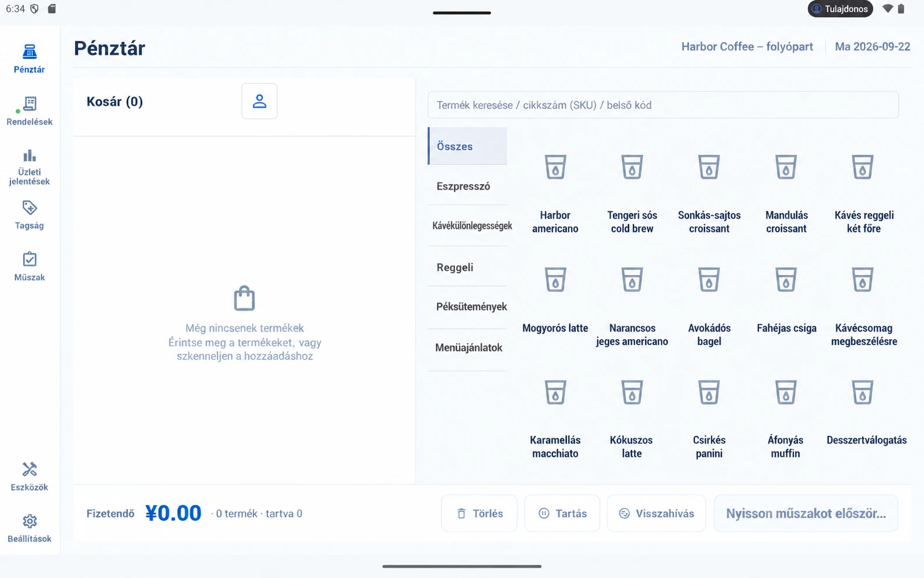Image resolution: width=924 pixels, height=578 pixels.
Task: Switch to the Reggeli category
Action: 467,267
